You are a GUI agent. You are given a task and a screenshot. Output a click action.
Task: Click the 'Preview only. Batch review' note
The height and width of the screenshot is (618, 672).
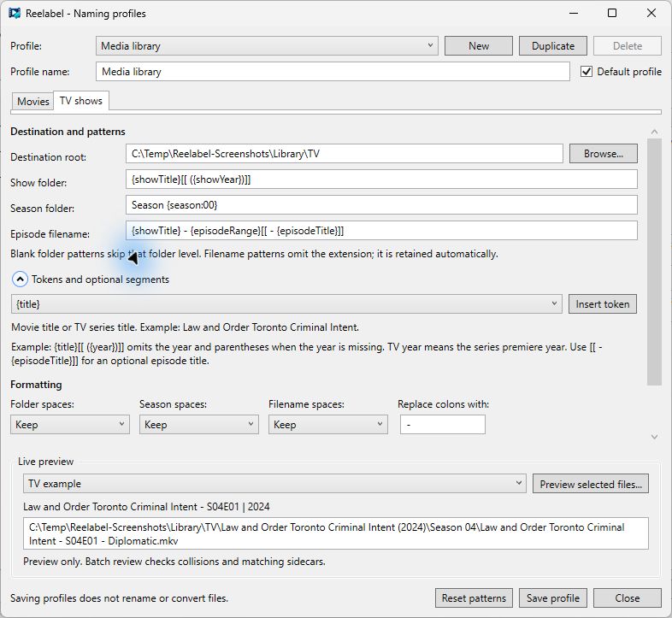pyautogui.click(x=174, y=561)
